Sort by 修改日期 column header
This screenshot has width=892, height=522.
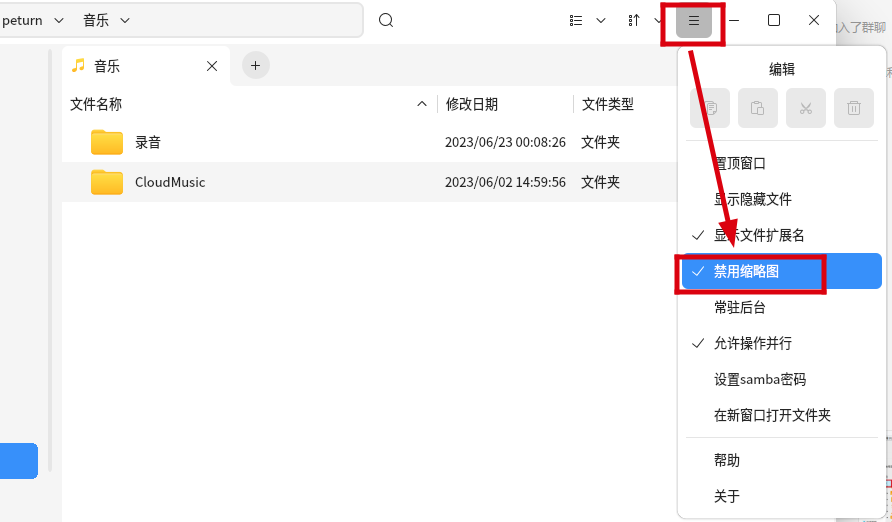click(472, 104)
